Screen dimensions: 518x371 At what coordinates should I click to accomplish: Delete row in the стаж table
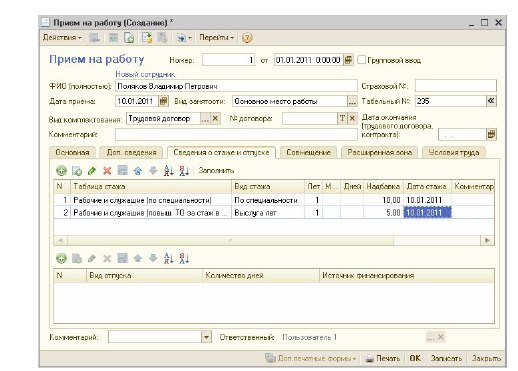107,171
